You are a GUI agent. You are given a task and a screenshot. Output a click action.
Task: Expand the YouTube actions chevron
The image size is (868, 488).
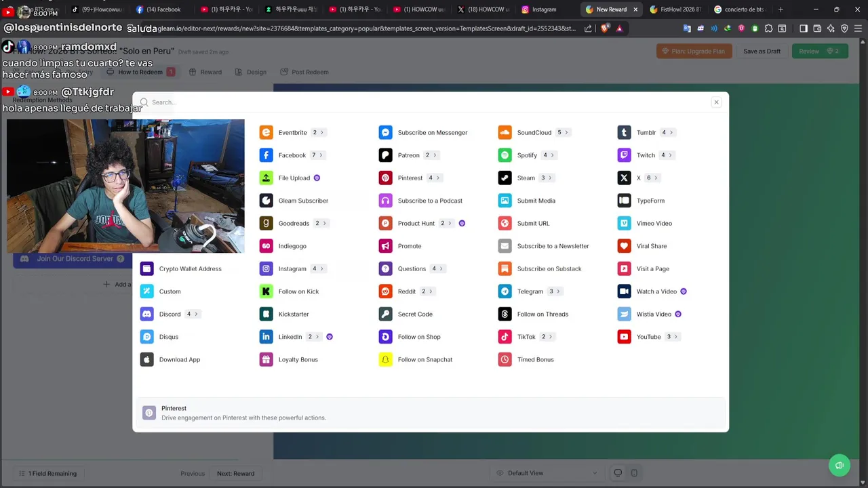[675, 337]
